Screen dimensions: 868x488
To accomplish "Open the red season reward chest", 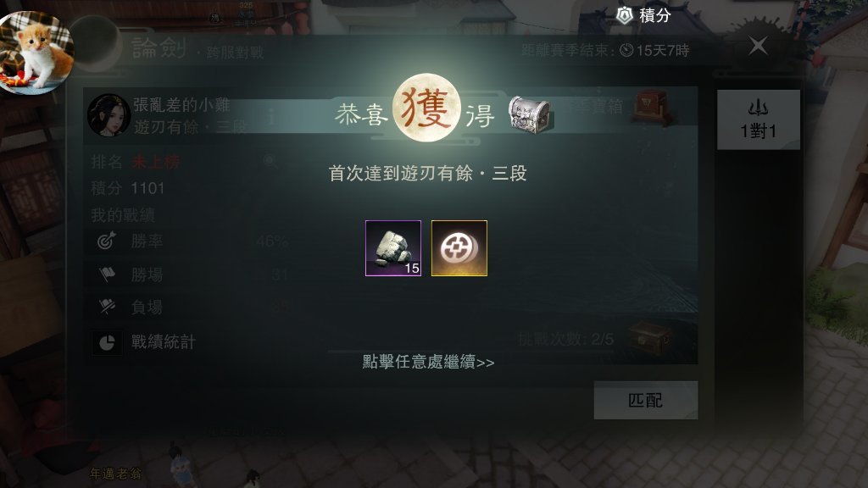I will pyautogui.click(x=652, y=108).
